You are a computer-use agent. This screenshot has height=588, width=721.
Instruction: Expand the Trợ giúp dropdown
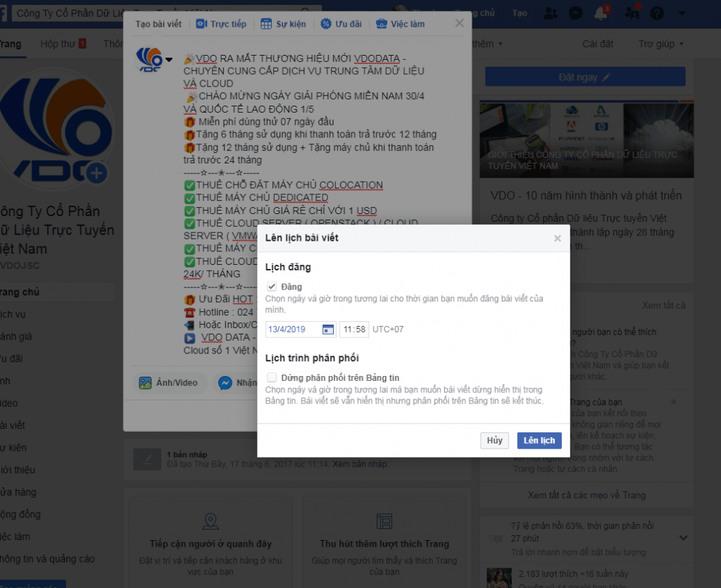(x=660, y=44)
